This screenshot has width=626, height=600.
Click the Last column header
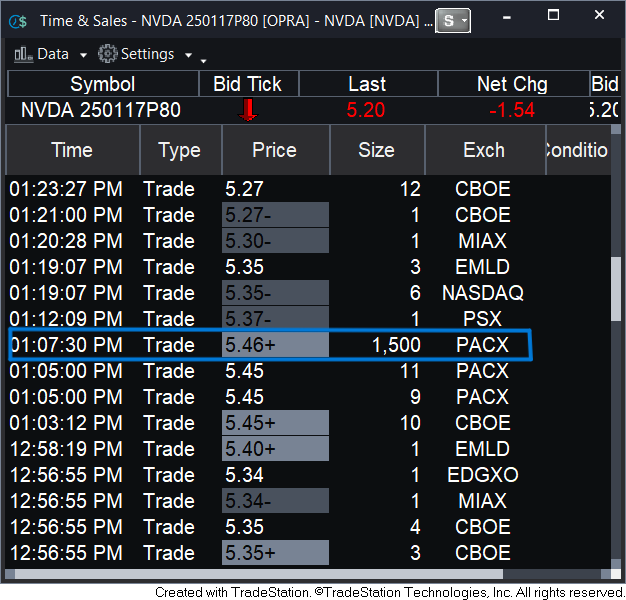[367, 84]
